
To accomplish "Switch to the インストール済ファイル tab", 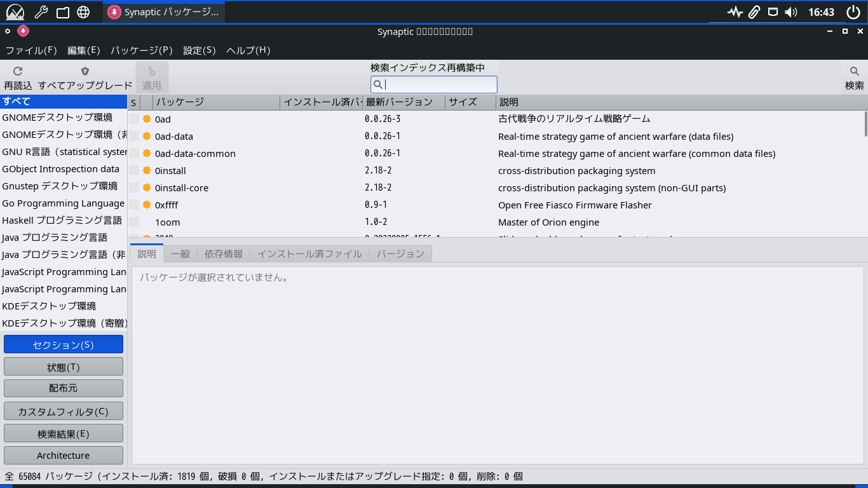I will pyautogui.click(x=310, y=254).
